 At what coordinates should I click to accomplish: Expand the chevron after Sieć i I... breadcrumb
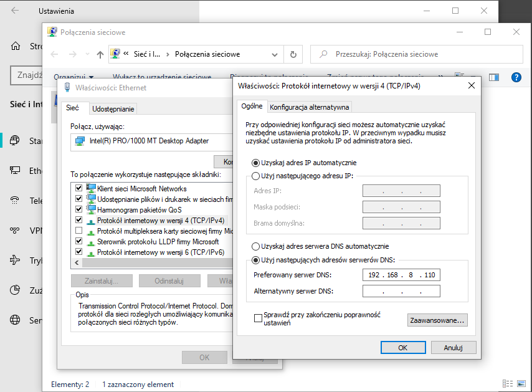tap(168, 54)
